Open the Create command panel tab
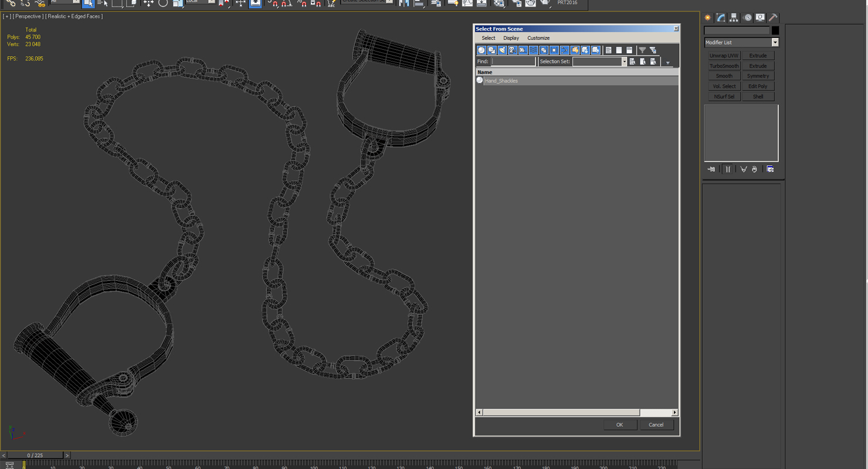The width and height of the screenshot is (868, 469). [708, 18]
